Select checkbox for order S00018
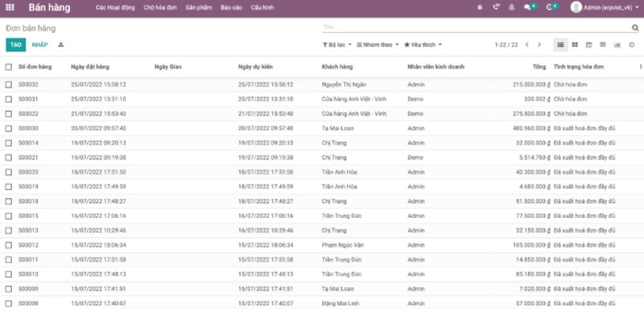The width and height of the screenshot is (644, 309). (9, 201)
